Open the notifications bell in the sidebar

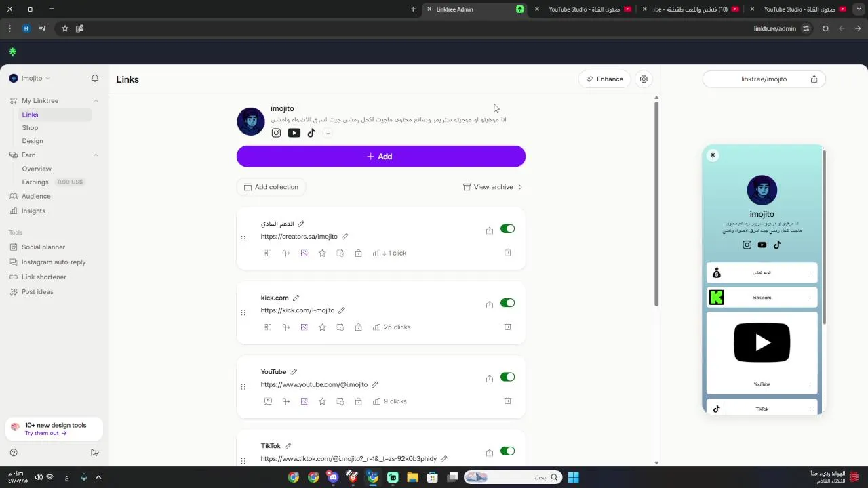point(95,79)
